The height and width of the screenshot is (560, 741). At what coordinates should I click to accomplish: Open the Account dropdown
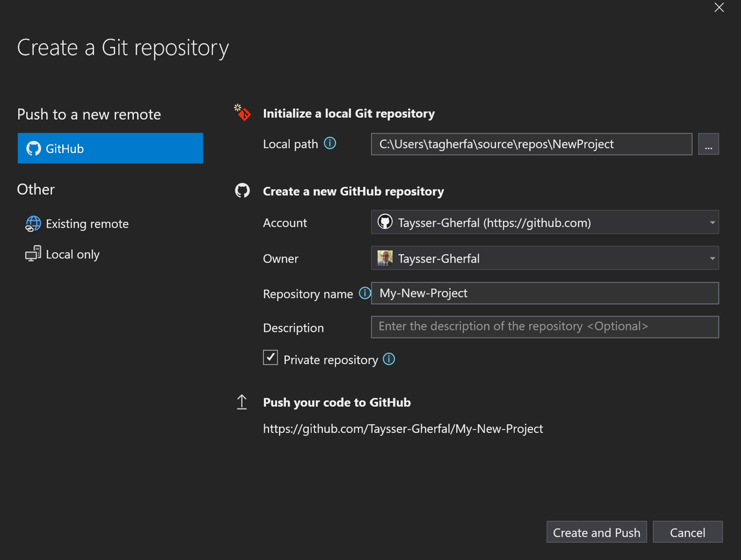[x=545, y=222]
